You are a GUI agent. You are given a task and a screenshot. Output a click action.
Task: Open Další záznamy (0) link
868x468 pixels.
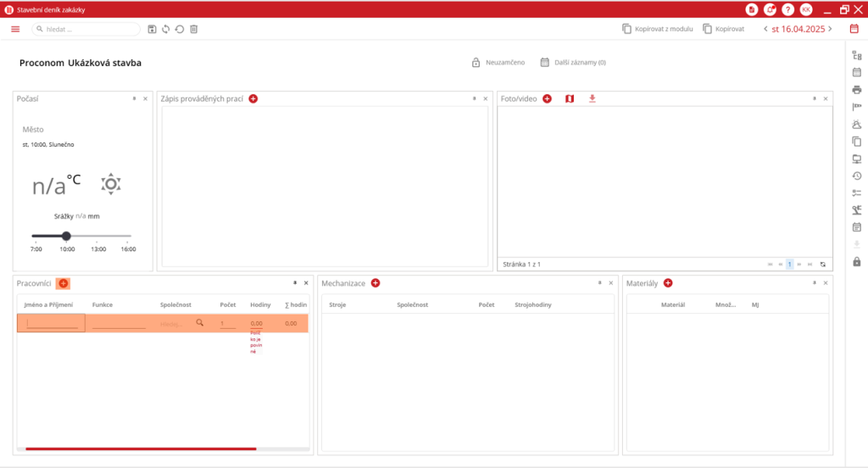[x=574, y=63]
